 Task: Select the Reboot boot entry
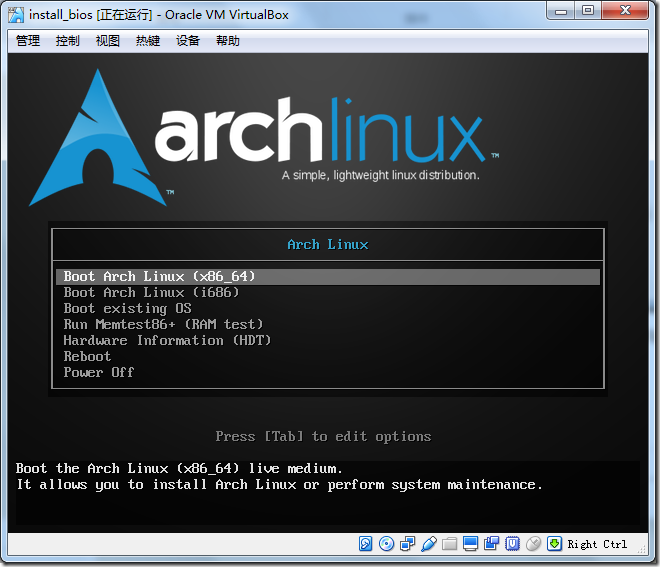pyautogui.click(x=328, y=357)
